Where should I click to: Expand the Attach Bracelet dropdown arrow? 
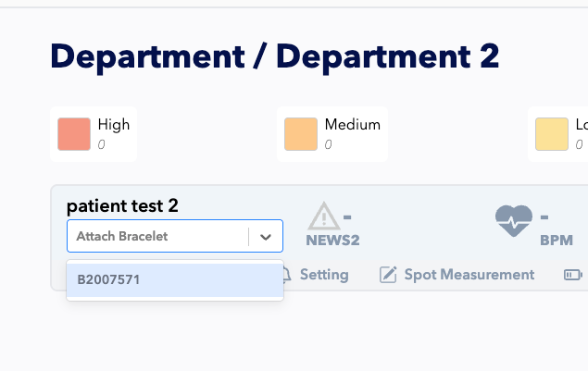(266, 237)
